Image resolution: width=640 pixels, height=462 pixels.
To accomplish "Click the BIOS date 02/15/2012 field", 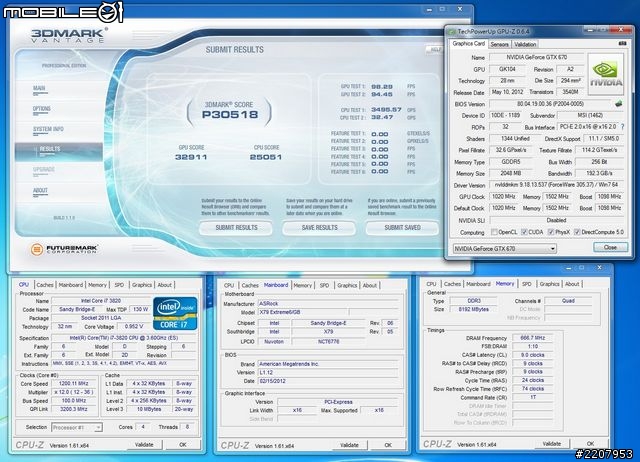I will (328, 381).
